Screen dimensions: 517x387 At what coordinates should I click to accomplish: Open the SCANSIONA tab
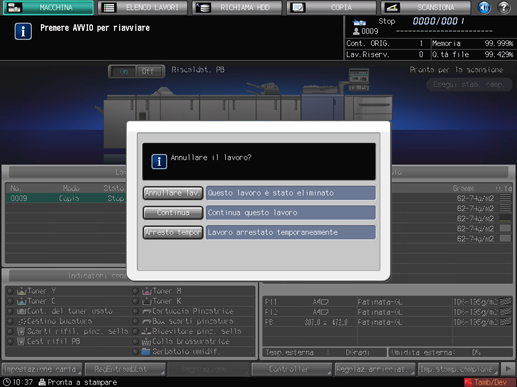tap(426, 7)
